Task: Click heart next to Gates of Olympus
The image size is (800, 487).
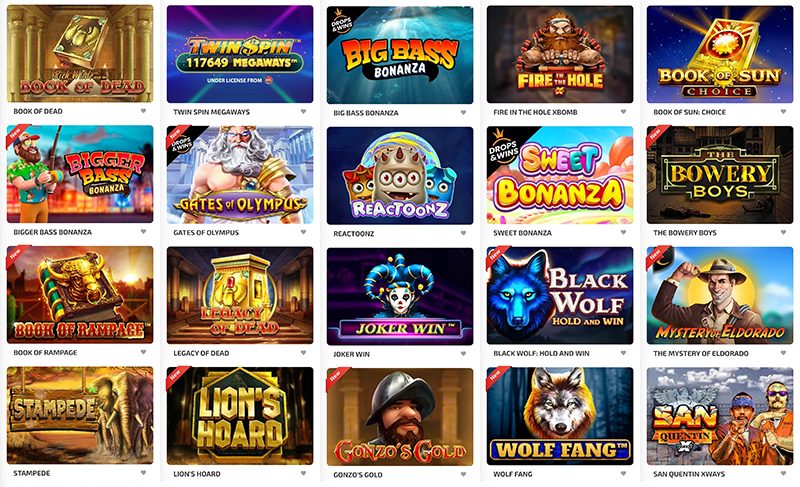Action: tap(303, 232)
